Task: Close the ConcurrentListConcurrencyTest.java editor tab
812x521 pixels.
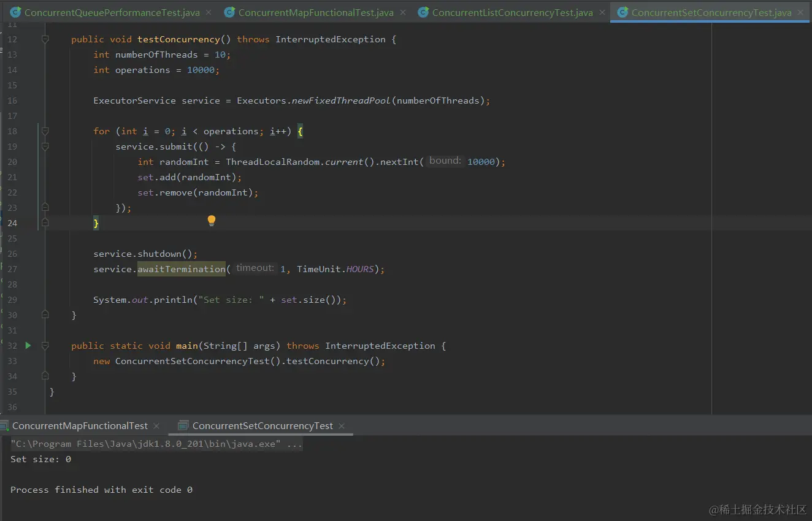Action: (603, 12)
